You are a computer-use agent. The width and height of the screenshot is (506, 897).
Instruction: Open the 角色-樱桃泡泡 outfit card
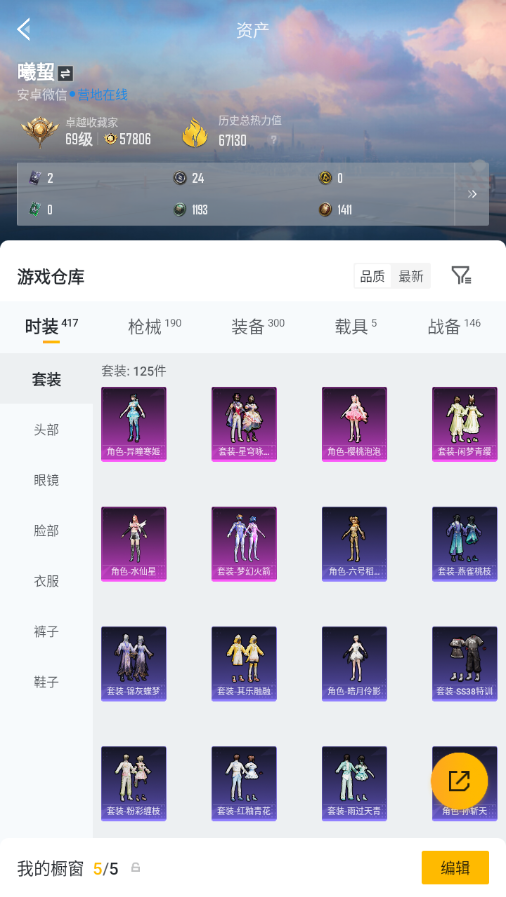click(354, 424)
